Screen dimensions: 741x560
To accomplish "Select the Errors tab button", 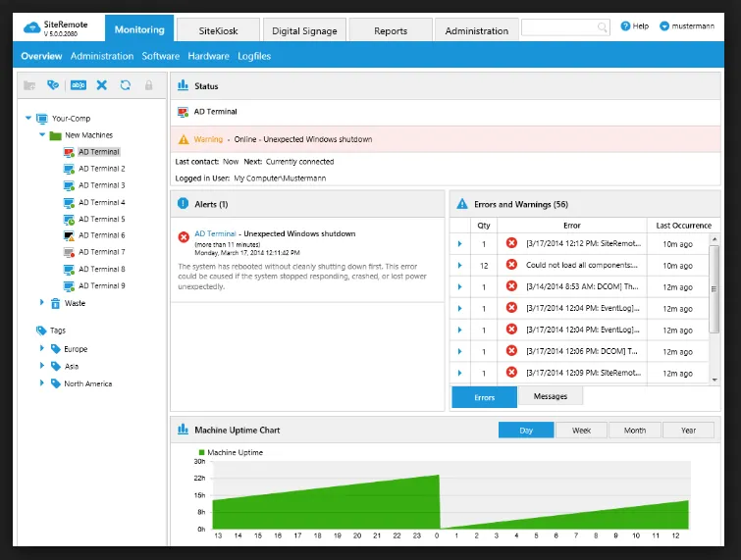I will pos(485,397).
